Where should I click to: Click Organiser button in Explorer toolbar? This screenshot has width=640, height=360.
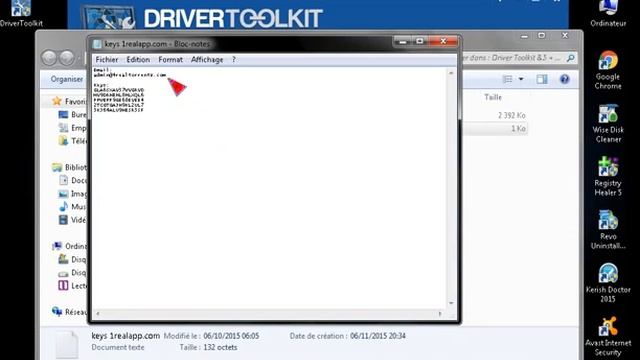pos(67,79)
